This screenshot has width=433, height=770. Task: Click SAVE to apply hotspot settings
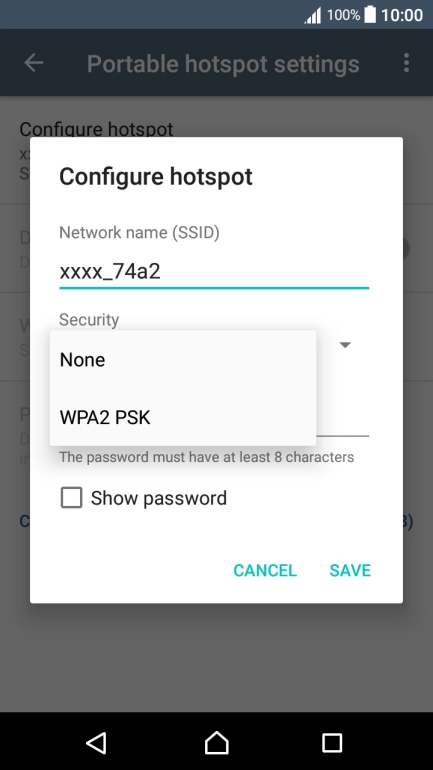coord(350,570)
